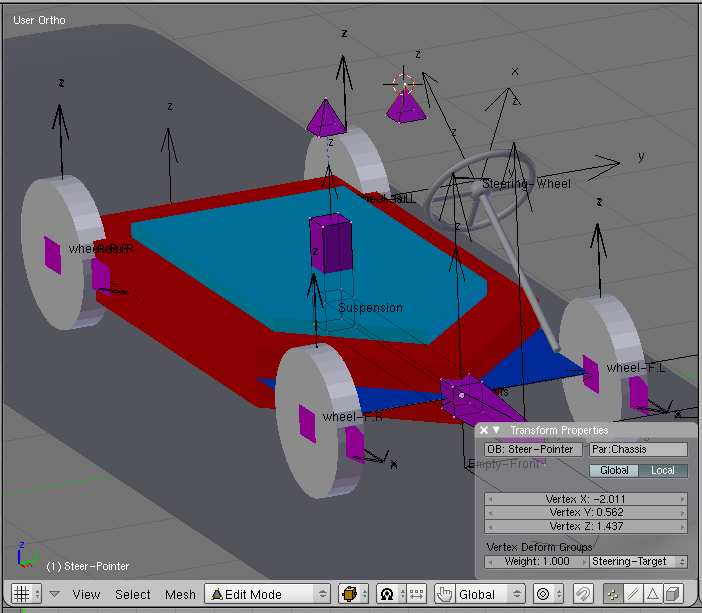The height and width of the screenshot is (613, 702).
Task: Click the cyan panel on the chassis
Action: (309, 266)
